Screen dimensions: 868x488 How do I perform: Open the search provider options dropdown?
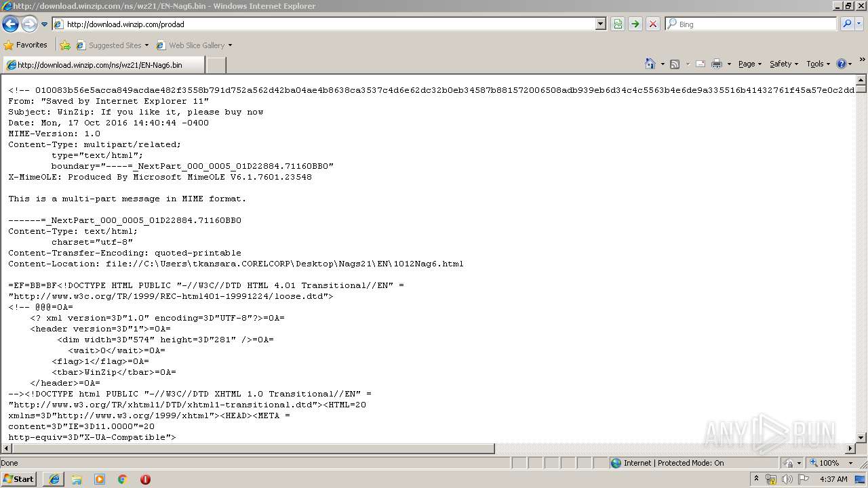[x=859, y=24]
